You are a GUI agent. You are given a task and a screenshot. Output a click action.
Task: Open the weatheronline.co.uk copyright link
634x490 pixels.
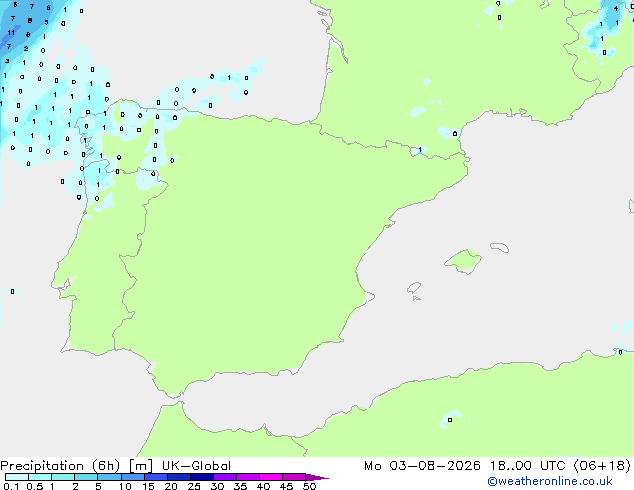(x=550, y=481)
